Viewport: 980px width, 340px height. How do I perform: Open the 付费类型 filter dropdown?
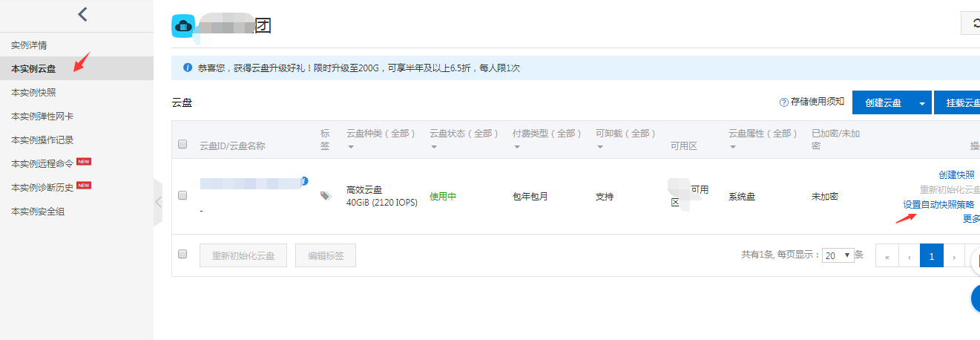click(516, 147)
